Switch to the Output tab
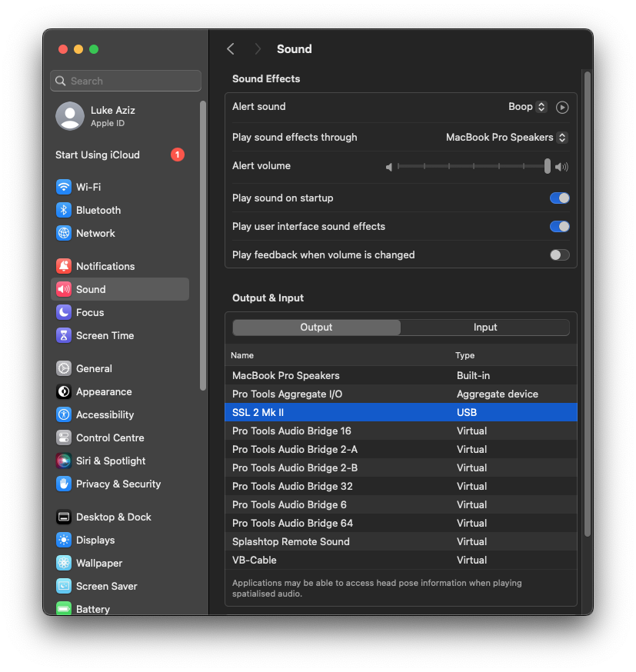Screen dimensions: 636x672 click(x=316, y=328)
